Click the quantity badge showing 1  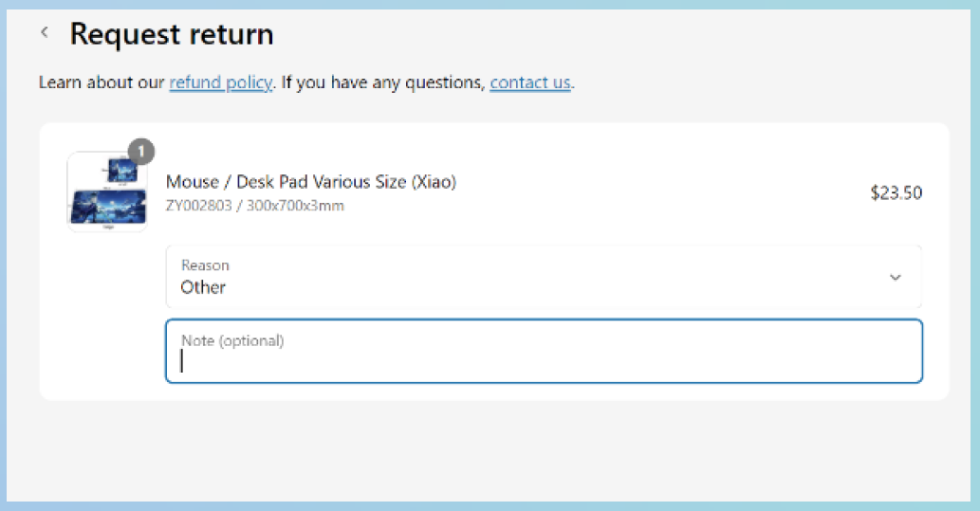(x=141, y=152)
